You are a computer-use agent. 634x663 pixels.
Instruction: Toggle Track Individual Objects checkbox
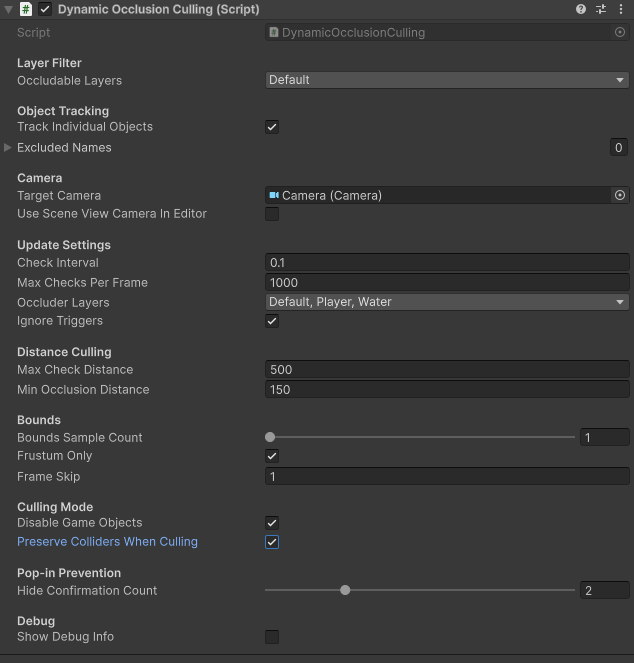coord(272,127)
